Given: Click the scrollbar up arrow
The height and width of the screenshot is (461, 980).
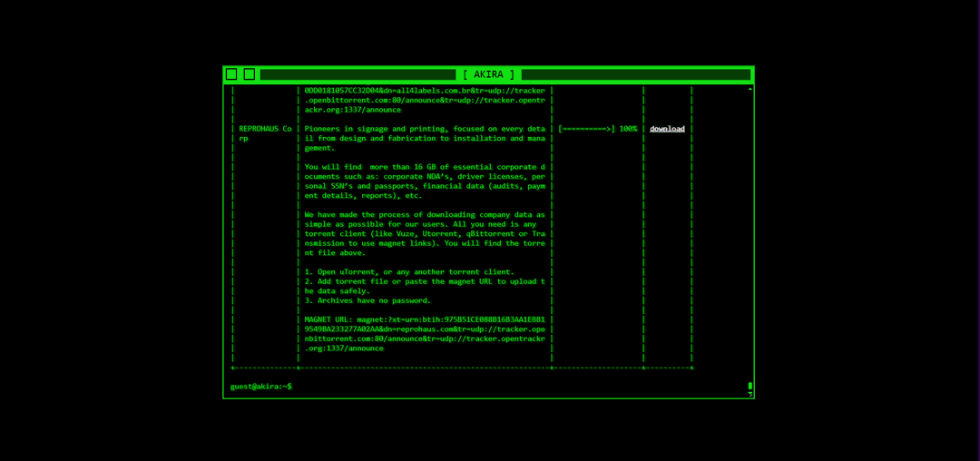Looking at the screenshot, I should 750,89.
